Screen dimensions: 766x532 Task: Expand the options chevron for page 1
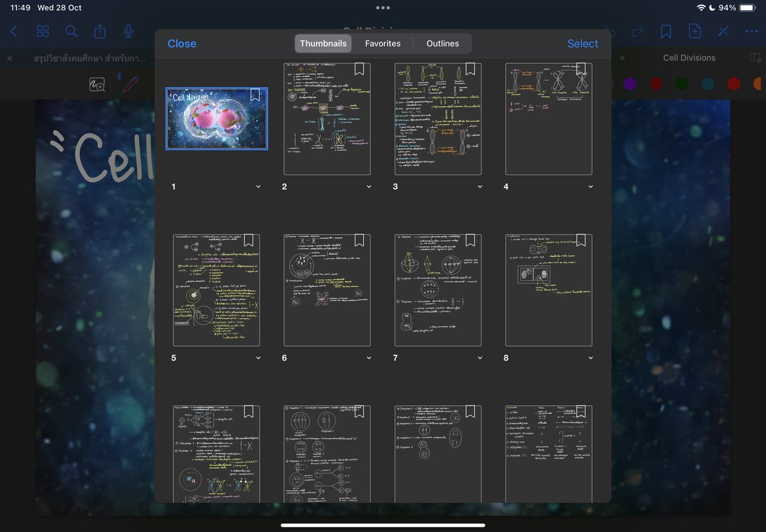258,187
